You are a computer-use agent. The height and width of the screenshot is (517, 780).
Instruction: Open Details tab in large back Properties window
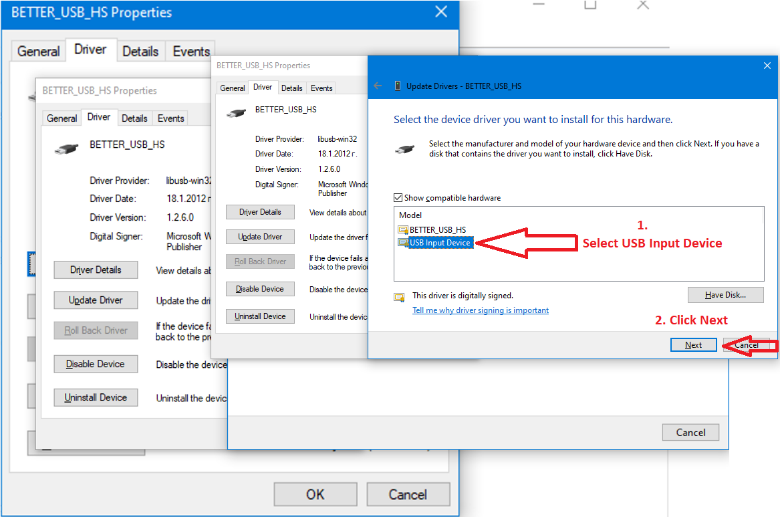point(140,51)
